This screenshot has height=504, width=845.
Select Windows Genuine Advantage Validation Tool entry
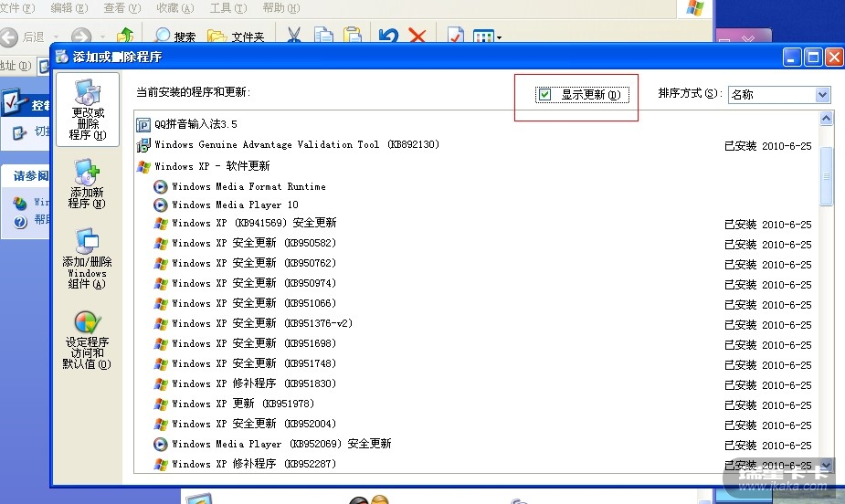[476, 145]
